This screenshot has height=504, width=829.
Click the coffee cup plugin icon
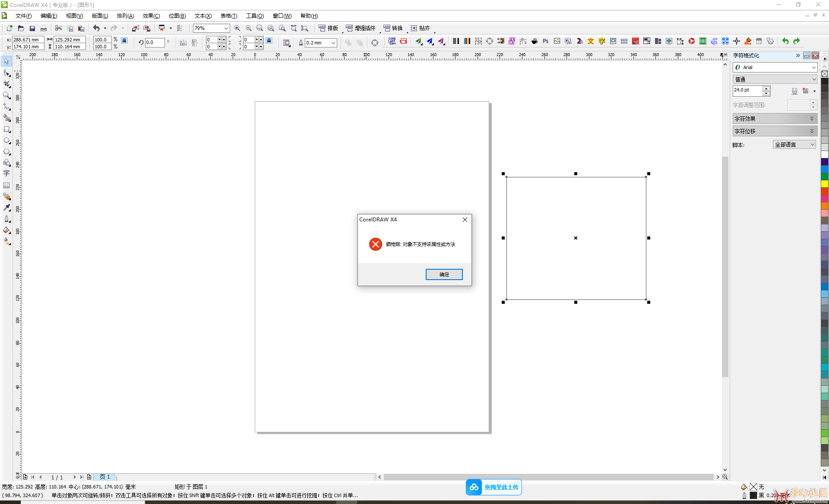tap(535, 41)
